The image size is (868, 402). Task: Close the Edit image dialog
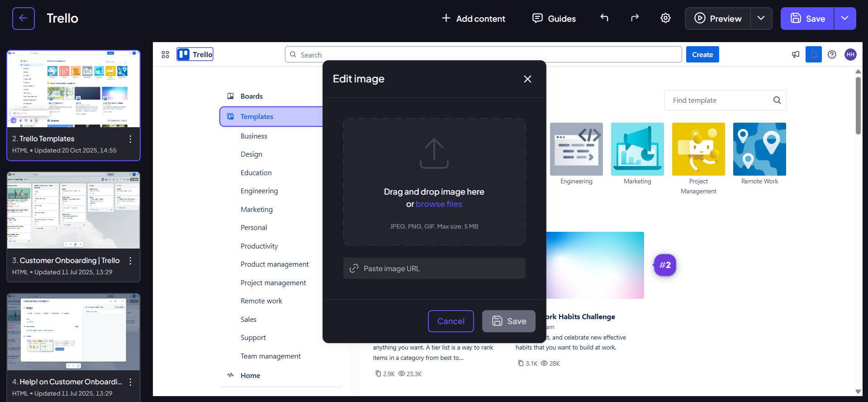(527, 79)
